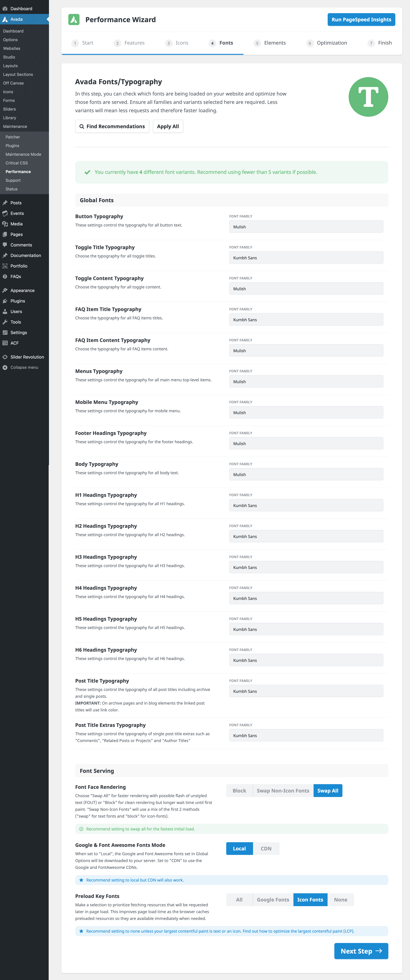Click the Portfolio icon in the sidebar
410x980 pixels.
pyautogui.click(x=5, y=266)
